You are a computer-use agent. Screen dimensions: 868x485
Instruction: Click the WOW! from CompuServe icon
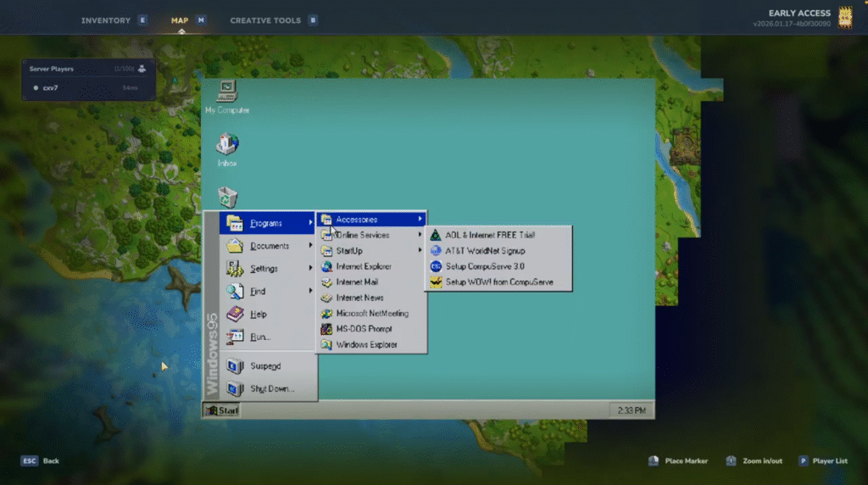[436, 282]
